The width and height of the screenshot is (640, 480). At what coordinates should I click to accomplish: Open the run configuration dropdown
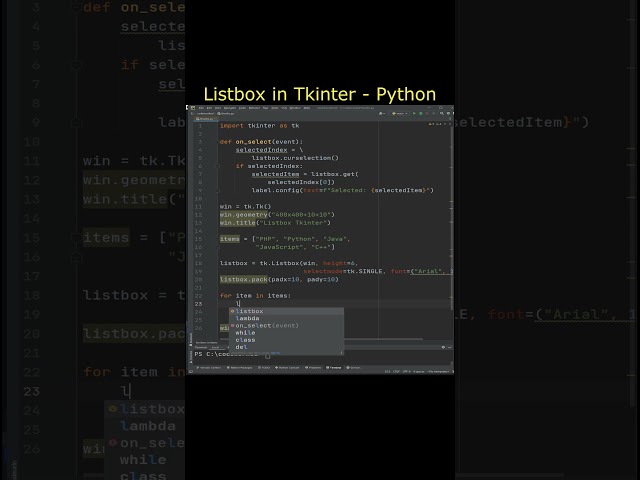coord(400,113)
